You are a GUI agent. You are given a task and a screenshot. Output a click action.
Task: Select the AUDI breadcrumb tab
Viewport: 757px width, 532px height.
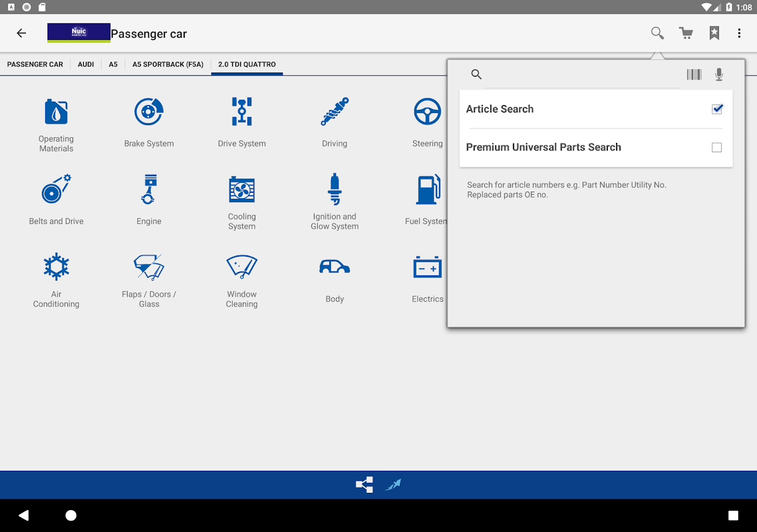pos(86,65)
